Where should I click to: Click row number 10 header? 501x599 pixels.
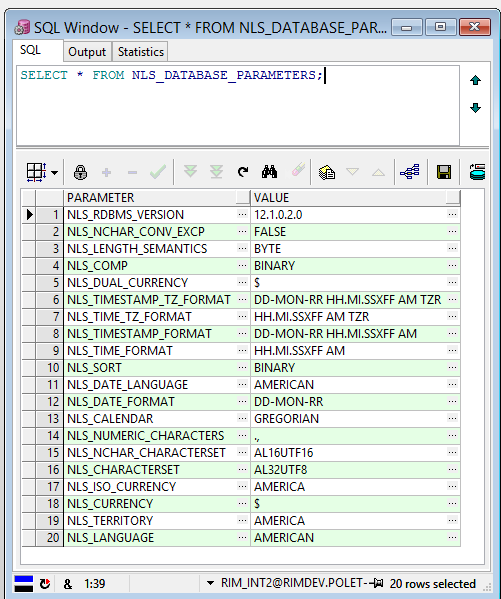pos(50,367)
